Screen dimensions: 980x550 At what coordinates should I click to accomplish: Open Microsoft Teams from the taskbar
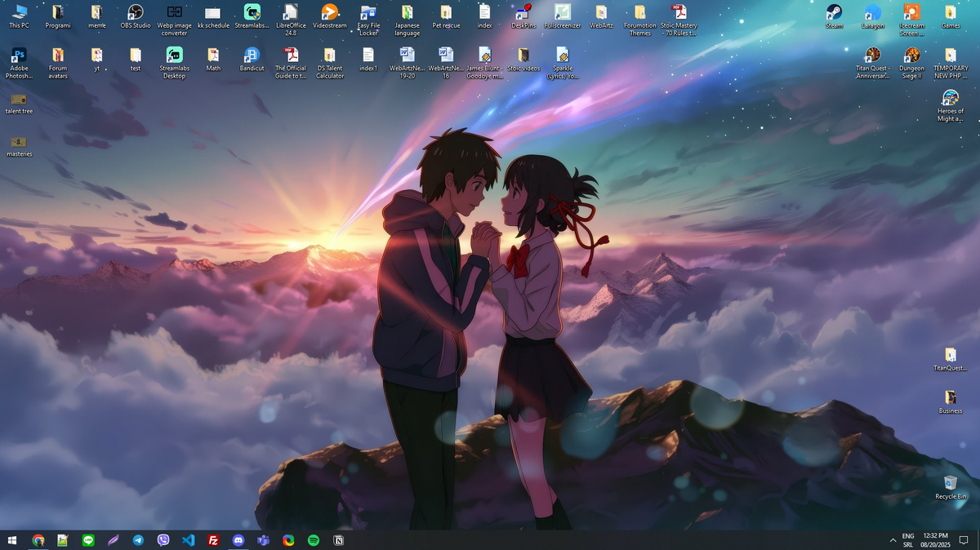tap(263, 540)
